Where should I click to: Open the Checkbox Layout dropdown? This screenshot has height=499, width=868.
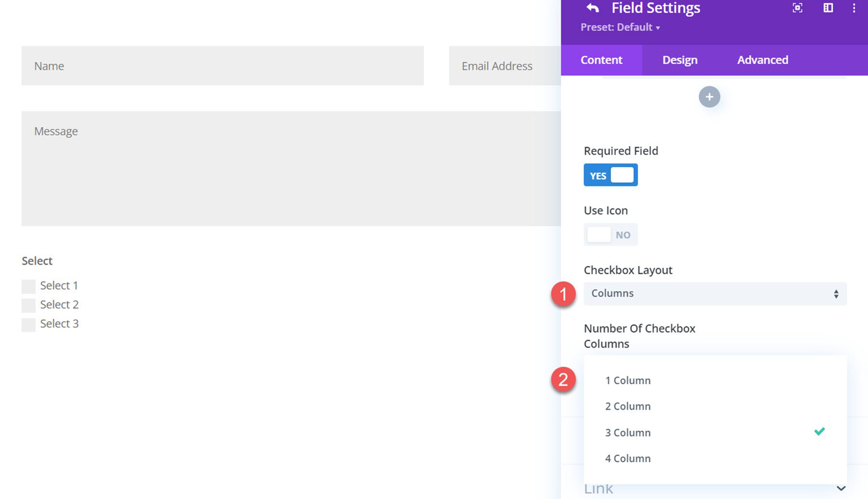click(715, 293)
